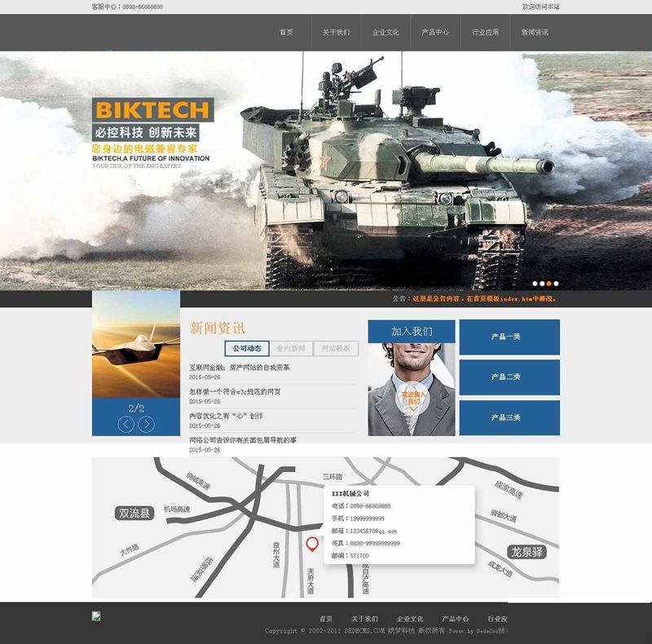
Task: Click the fighter jet slider thumbnail
Action: point(136,344)
